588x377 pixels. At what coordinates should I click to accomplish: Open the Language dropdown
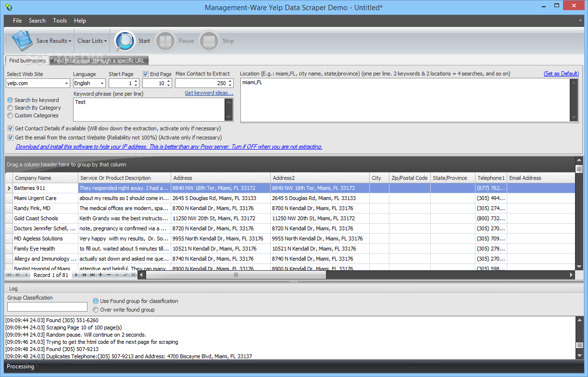click(x=101, y=83)
